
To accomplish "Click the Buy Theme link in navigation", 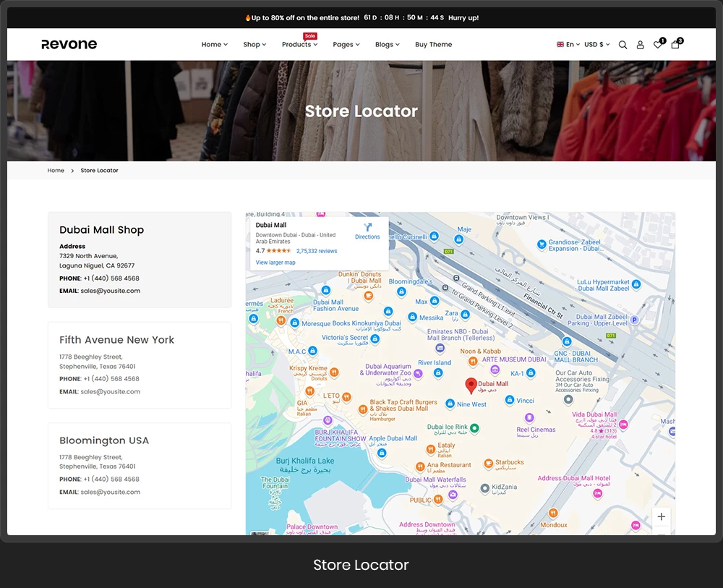I will click(433, 44).
